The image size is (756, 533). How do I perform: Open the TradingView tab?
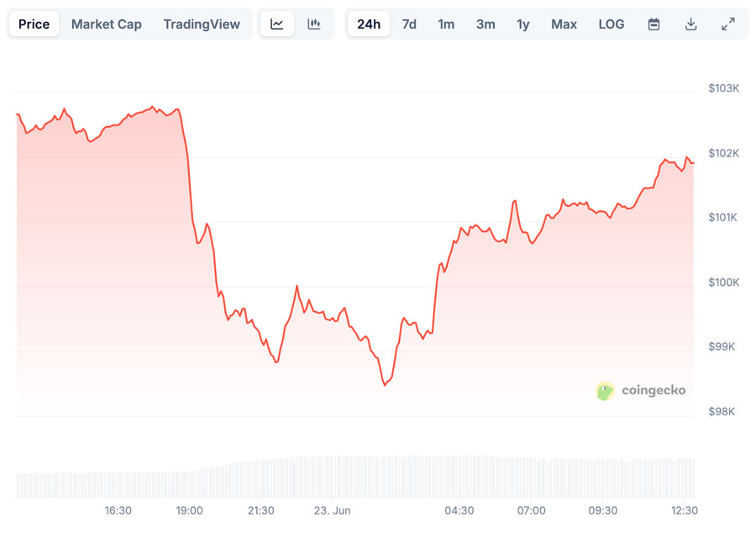click(x=202, y=24)
